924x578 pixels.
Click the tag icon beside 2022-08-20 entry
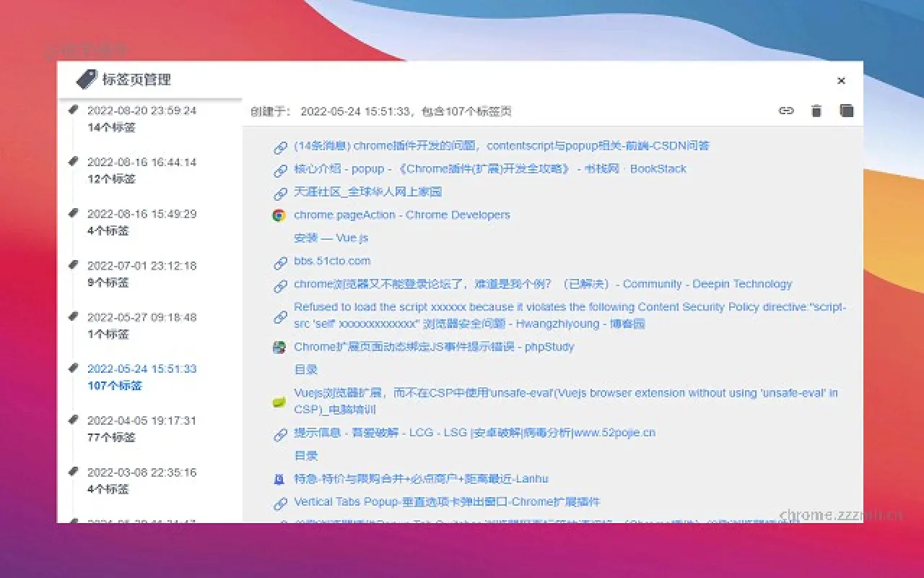point(73,108)
